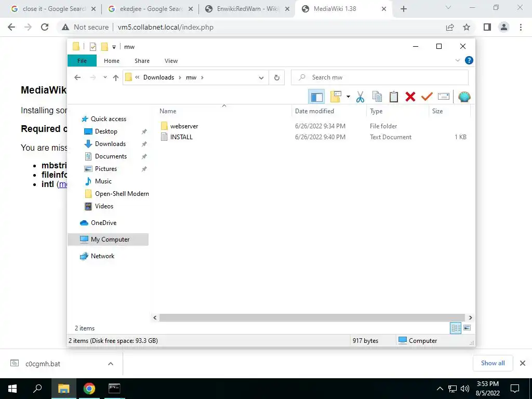Expand the chevron after mw breadcrumb
The image size is (532, 399).
(x=202, y=77)
